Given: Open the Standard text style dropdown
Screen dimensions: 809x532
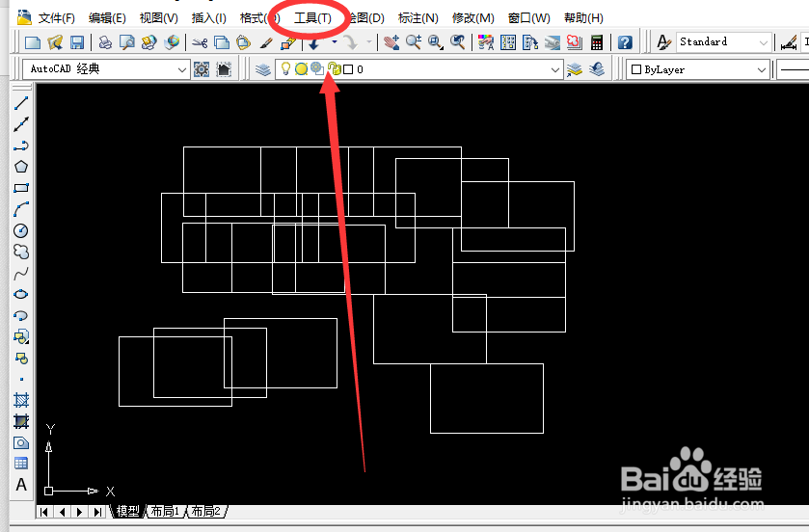Looking at the screenshot, I should (764, 42).
